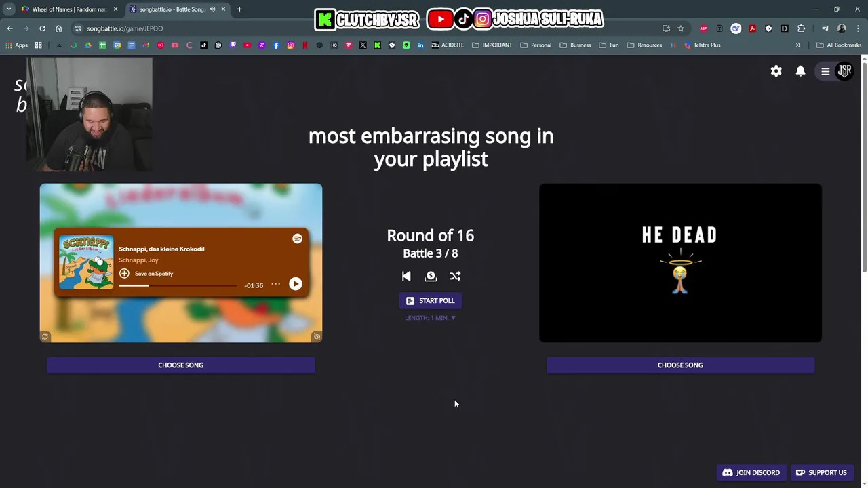Screen dimensions: 868x488
Task: Show more bookmarks with double chevron
Action: pos(798,45)
